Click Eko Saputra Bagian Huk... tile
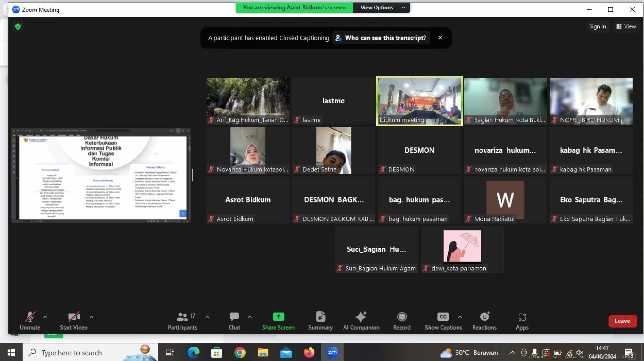644x361 pixels. coord(591,200)
